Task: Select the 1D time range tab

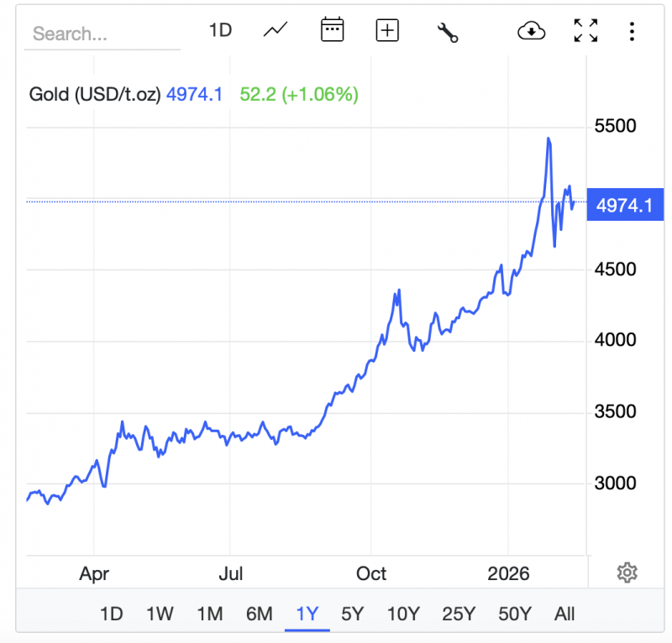Action: click(x=111, y=614)
